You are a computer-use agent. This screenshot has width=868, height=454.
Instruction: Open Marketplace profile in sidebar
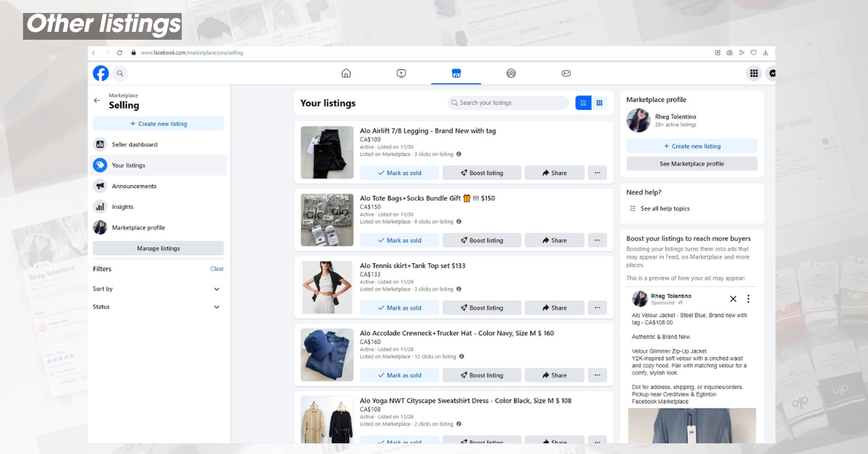click(x=159, y=227)
